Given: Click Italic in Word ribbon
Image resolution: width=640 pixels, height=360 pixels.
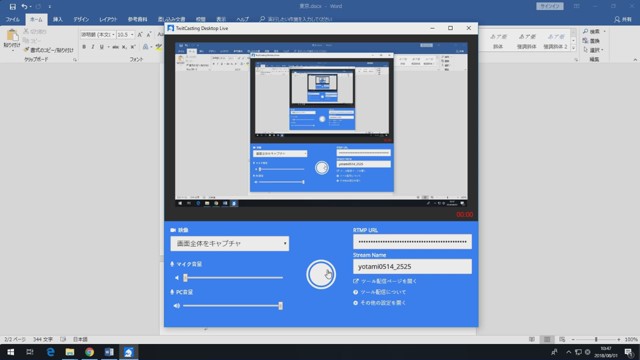Looking at the screenshot, I should (x=93, y=47).
